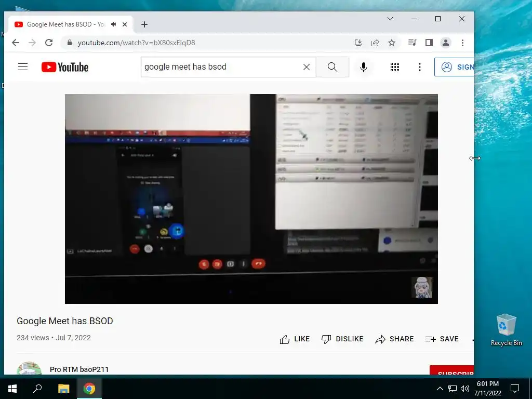Image resolution: width=532 pixels, height=399 pixels.
Task: Open a new Chrome tab
Action: pyautogui.click(x=144, y=24)
